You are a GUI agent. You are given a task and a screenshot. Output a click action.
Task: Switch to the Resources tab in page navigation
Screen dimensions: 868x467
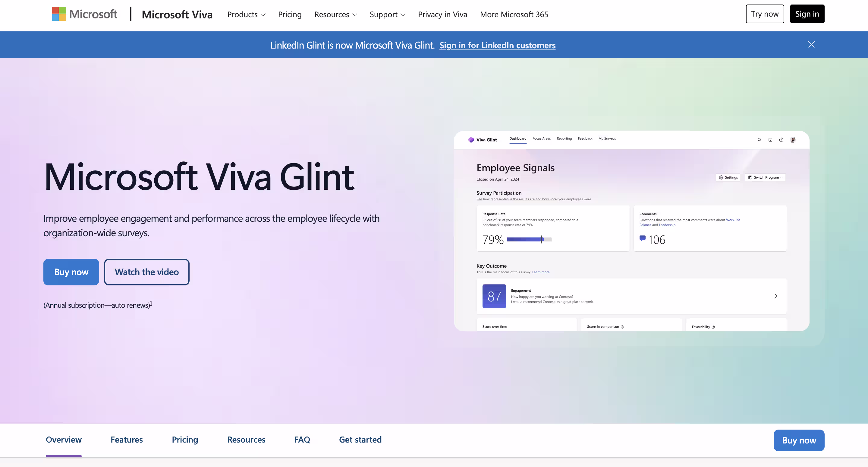tap(246, 439)
